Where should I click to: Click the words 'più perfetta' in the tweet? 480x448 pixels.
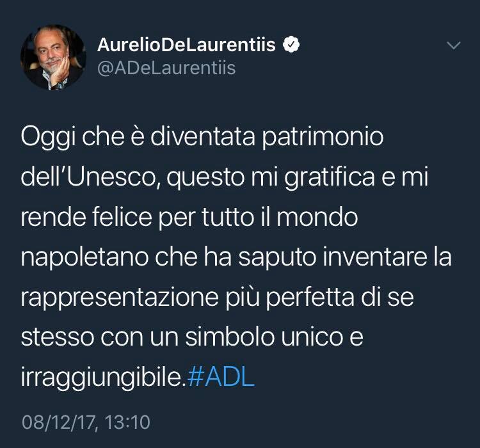[x=290, y=298]
